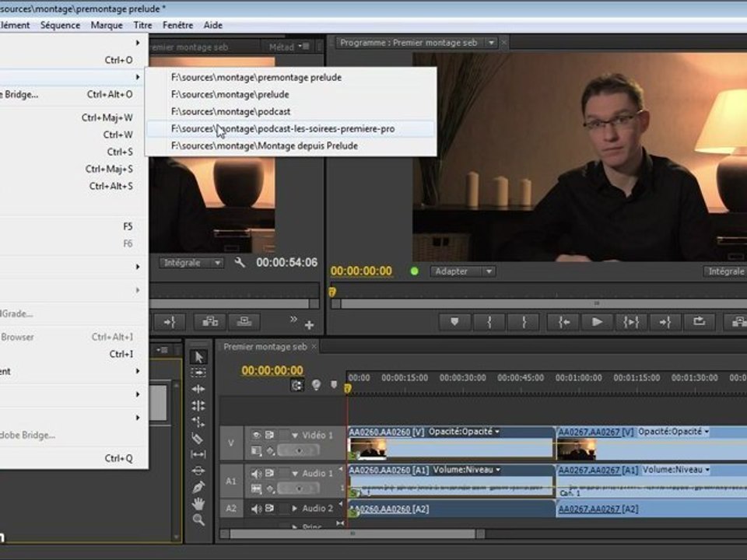The height and width of the screenshot is (560, 747).
Task: Select the Hand tool
Action: (198, 503)
